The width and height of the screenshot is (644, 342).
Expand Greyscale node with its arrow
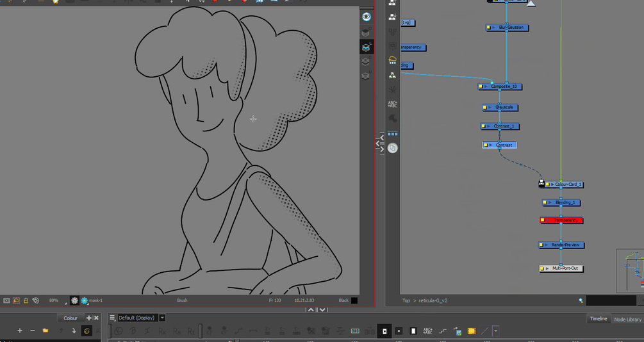click(490, 108)
